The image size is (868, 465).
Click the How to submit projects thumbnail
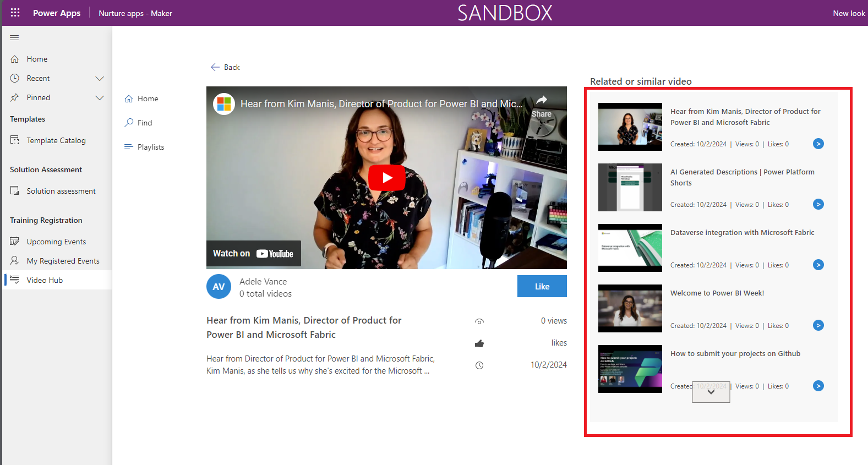(630, 369)
